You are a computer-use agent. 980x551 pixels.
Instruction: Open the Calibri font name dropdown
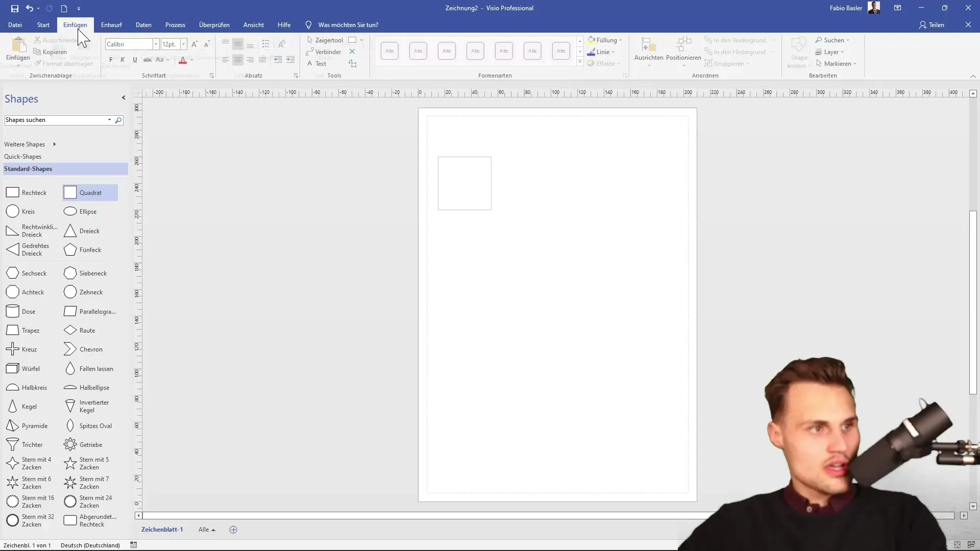coord(156,44)
